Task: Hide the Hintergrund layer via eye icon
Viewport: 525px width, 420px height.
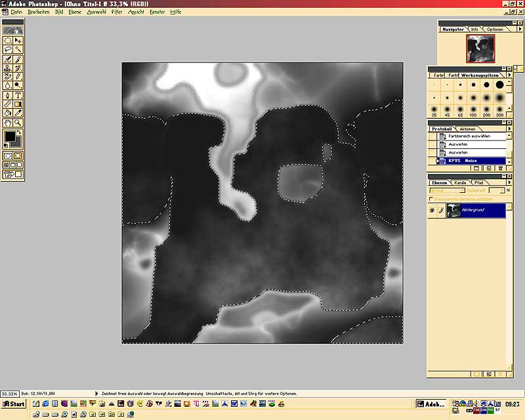Action: (x=432, y=210)
